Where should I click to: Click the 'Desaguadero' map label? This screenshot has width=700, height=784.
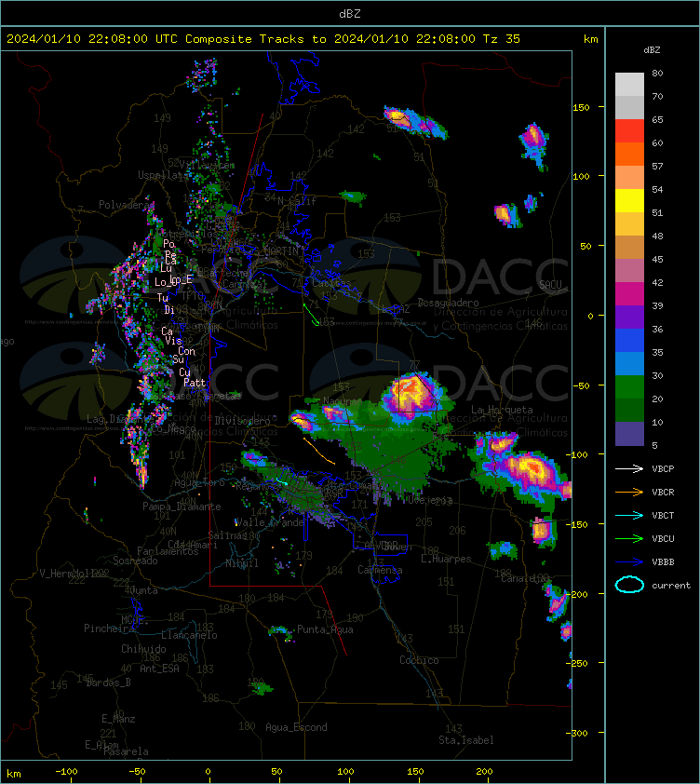[x=448, y=303]
